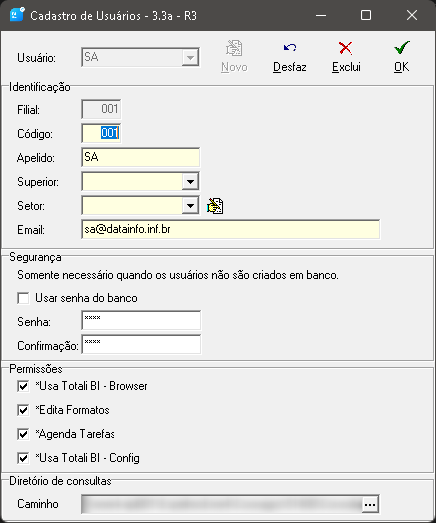The image size is (436, 523).
Task: Disable the Agenda Tarefas permission
Action: [x=23, y=434]
